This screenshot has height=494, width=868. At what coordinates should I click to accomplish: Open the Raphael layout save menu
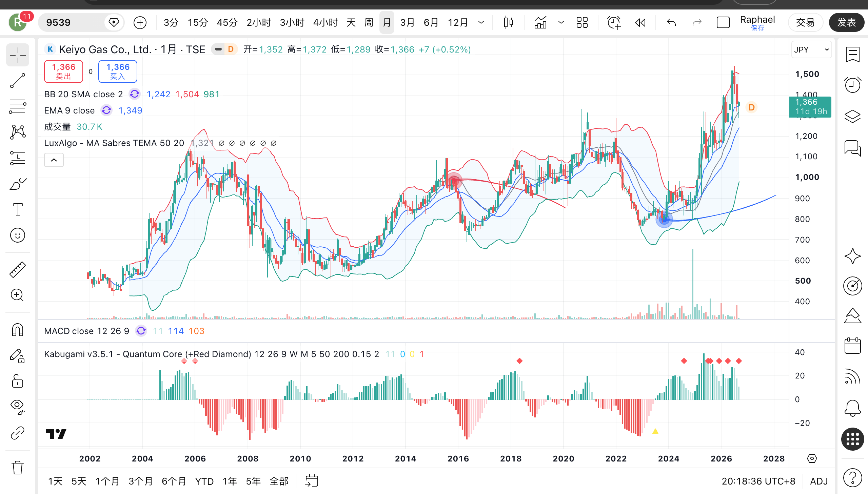pyautogui.click(x=757, y=23)
